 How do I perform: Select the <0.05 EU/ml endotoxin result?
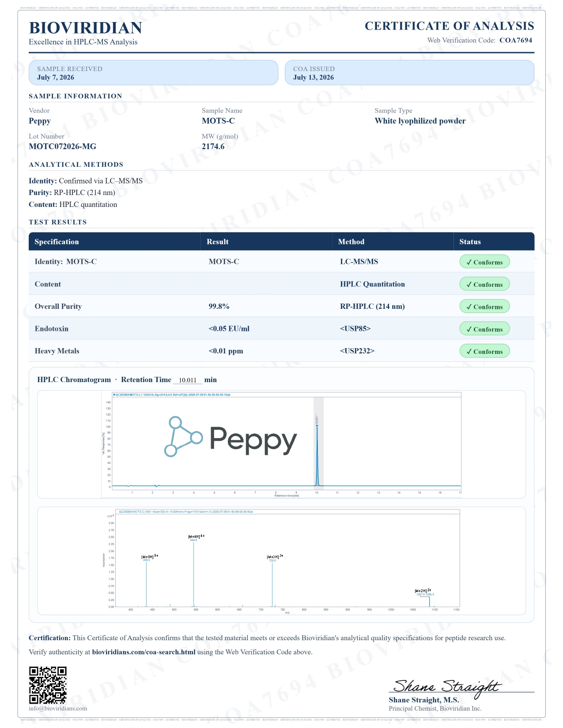click(229, 329)
